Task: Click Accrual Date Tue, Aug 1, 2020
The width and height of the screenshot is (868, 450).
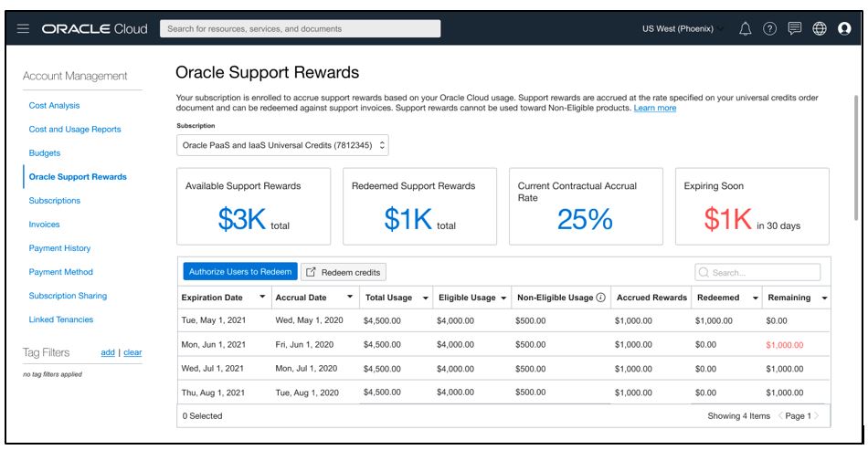Action: (x=307, y=392)
